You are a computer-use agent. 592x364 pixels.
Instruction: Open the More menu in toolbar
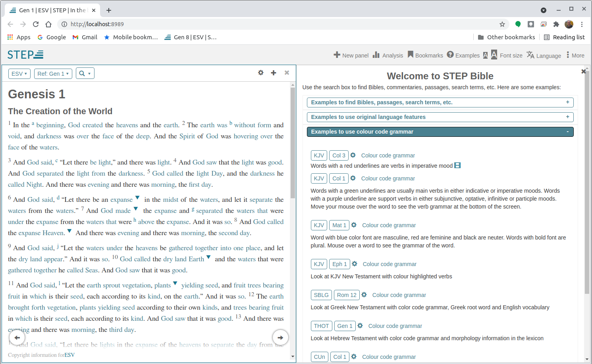click(x=575, y=56)
